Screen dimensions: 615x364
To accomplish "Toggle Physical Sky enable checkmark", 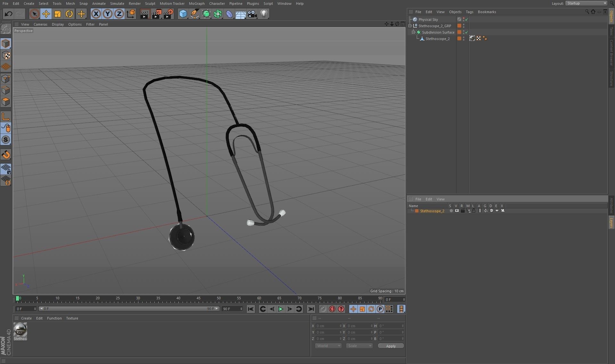I will point(467,20).
